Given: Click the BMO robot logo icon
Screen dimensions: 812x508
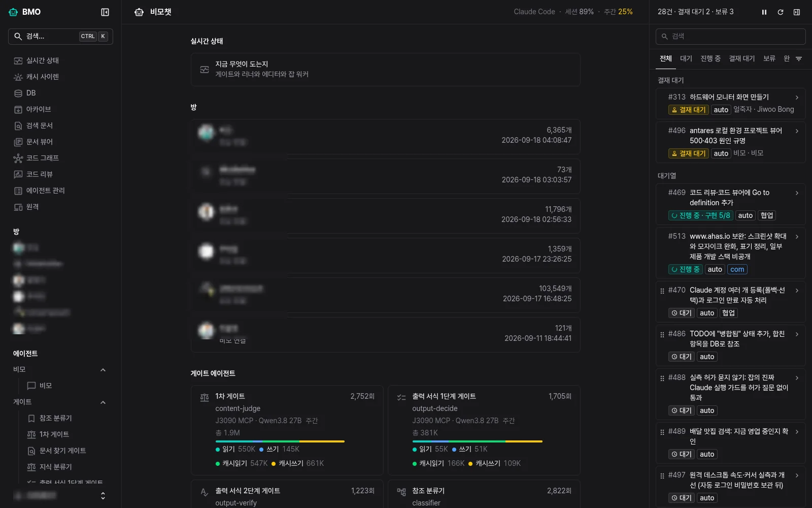Looking at the screenshot, I should [x=13, y=12].
